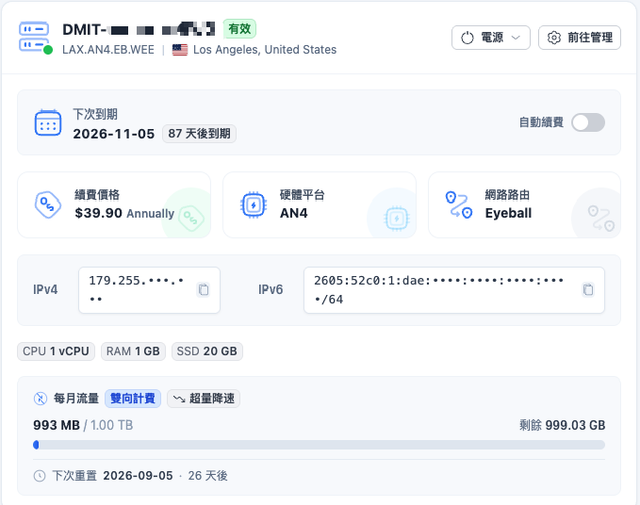640x505 pixels.
Task: Click the monthly traffic usage progress bar
Action: point(319,445)
